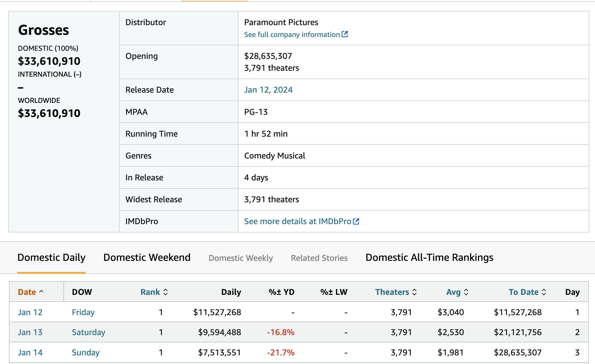Click See full company information link
Image resolution: width=595 pixels, height=364 pixels.
coord(292,35)
